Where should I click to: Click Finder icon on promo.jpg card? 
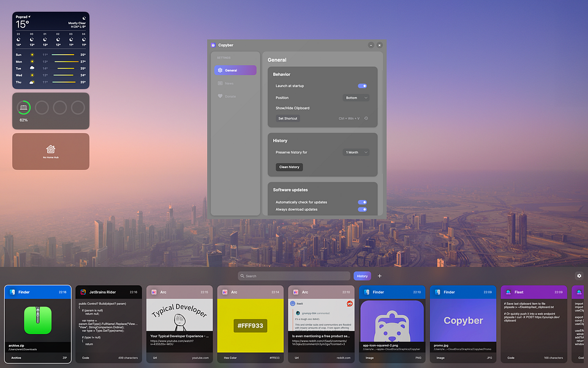(x=437, y=292)
